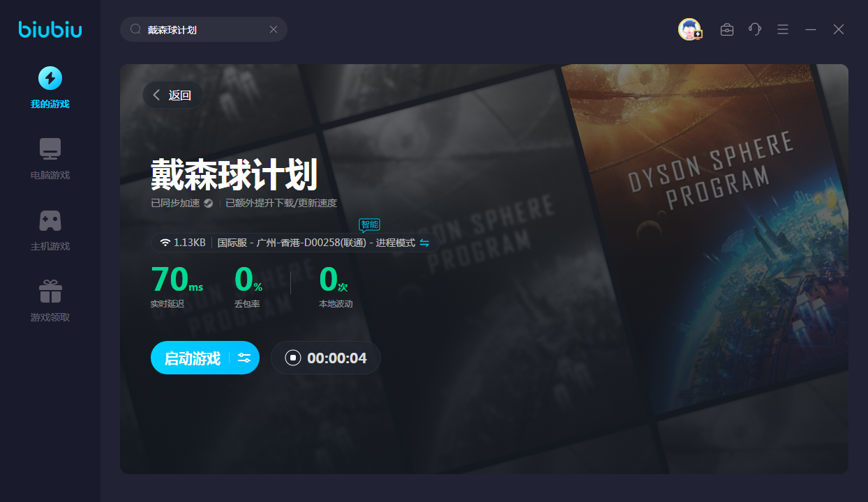Switch to PC Games (电脑游戏) tab
This screenshot has width=868, height=502.
point(50,159)
